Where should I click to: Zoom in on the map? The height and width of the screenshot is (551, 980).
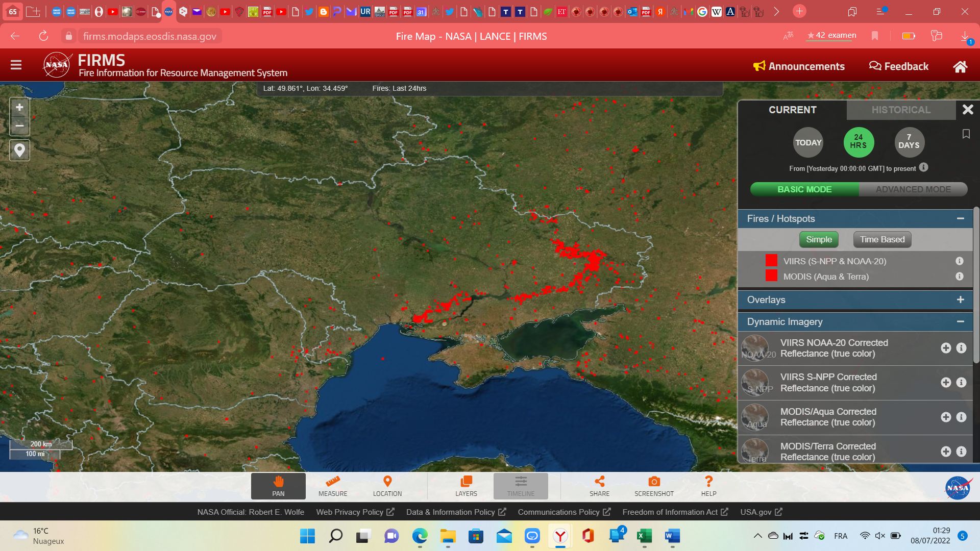click(x=19, y=108)
